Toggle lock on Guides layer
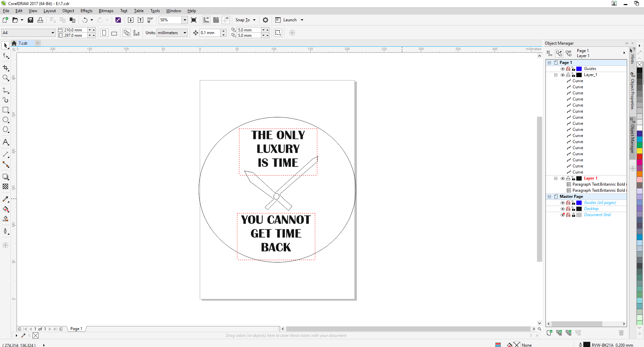Image resolution: width=644 pixels, height=347 pixels. pyautogui.click(x=574, y=69)
